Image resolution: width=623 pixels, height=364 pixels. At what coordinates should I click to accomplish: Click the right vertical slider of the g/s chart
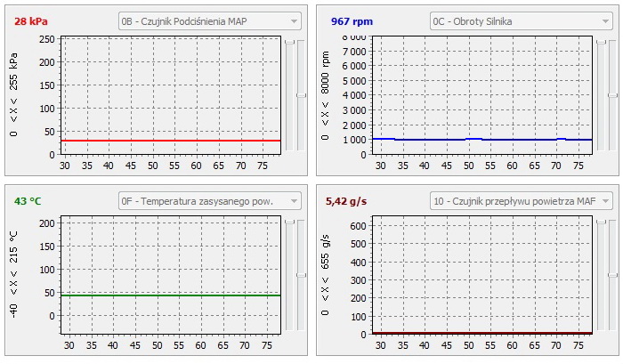click(611, 275)
